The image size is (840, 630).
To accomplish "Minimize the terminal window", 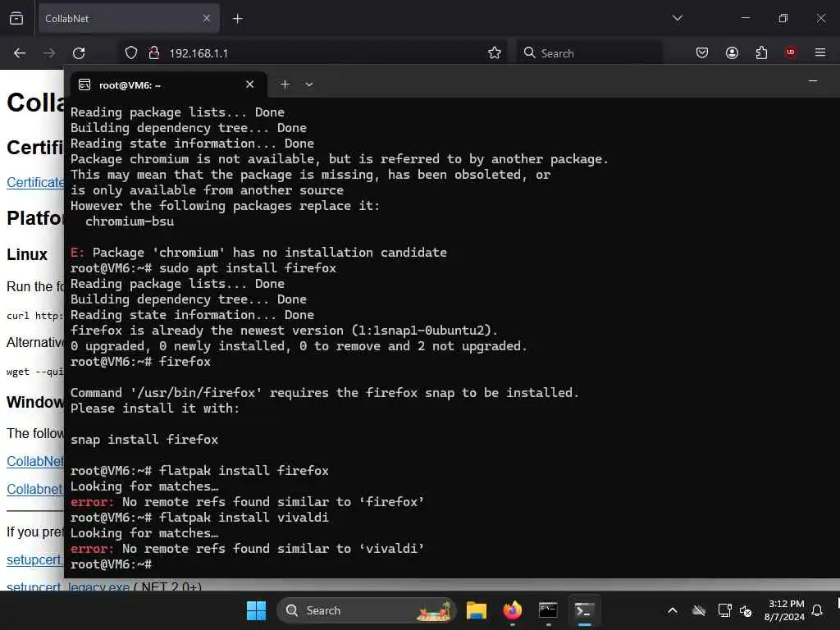I will pyautogui.click(x=813, y=81).
